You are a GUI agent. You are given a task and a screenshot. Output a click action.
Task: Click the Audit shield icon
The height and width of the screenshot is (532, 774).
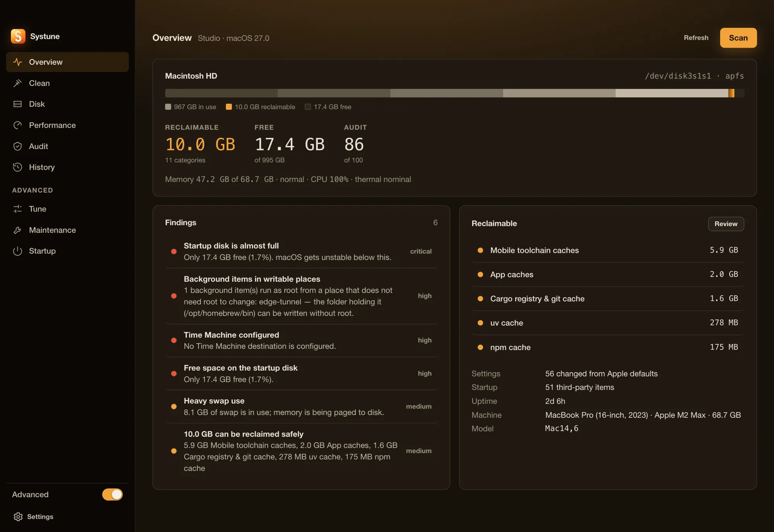tap(17, 146)
